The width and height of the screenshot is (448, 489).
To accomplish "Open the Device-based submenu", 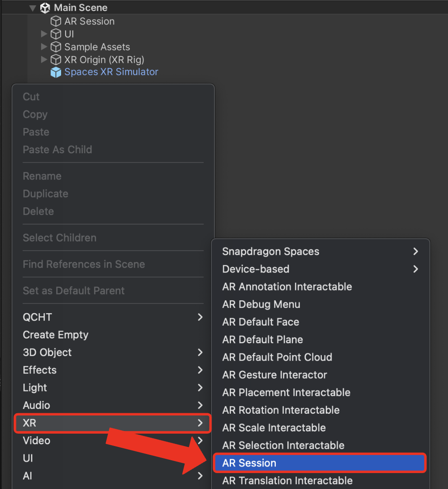I will tap(321, 269).
